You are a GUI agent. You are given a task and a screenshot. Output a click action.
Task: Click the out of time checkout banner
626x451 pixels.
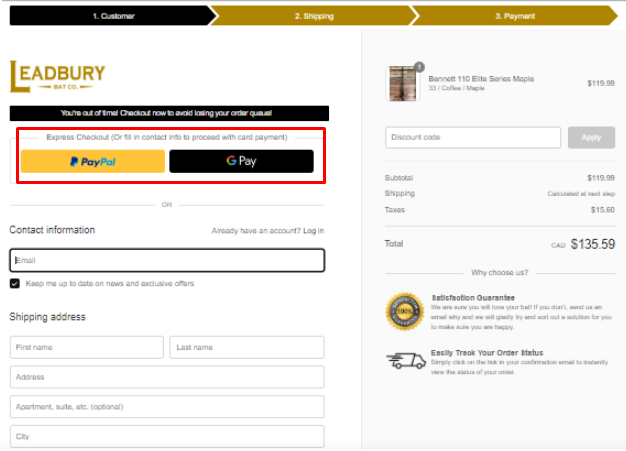[x=169, y=113]
